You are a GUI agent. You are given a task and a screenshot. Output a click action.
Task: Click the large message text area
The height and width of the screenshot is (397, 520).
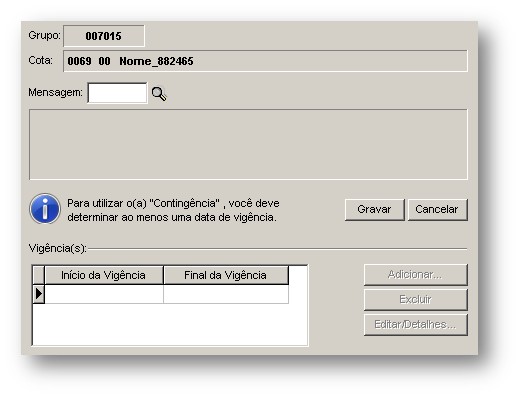(248, 144)
